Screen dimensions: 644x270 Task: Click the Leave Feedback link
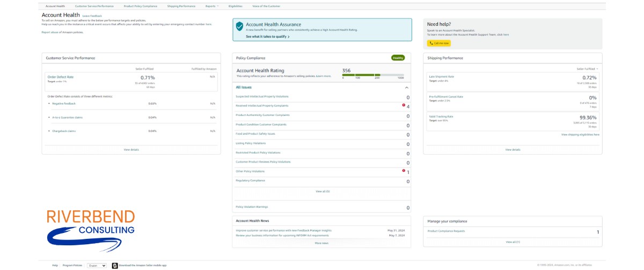[92, 16]
